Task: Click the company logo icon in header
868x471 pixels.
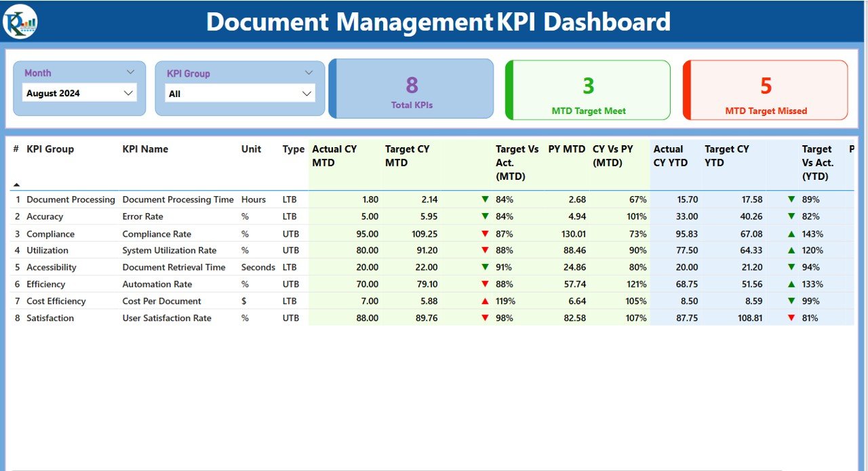Action: click(20, 22)
